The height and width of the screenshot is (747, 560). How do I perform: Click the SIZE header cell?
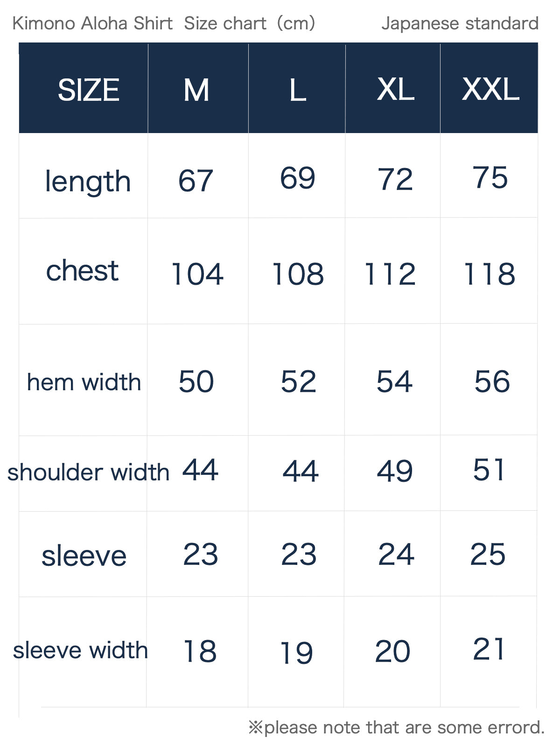tap(84, 89)
